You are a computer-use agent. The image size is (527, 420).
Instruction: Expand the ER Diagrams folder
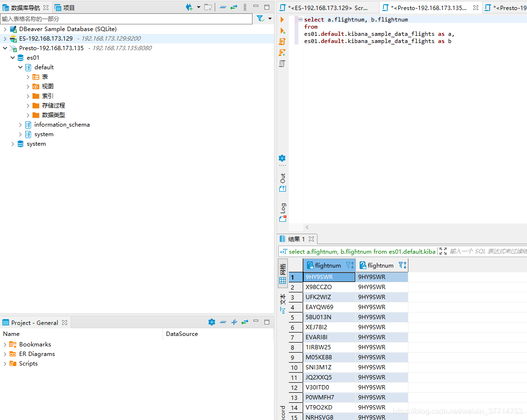tap(5, 354)
